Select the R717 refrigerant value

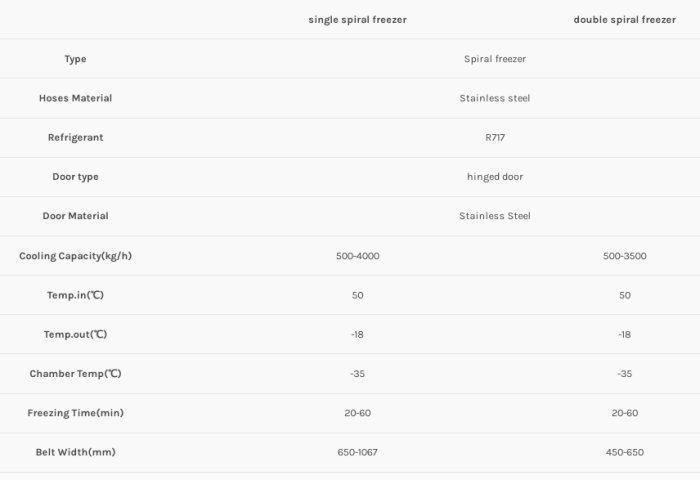[x=494, y=137]
